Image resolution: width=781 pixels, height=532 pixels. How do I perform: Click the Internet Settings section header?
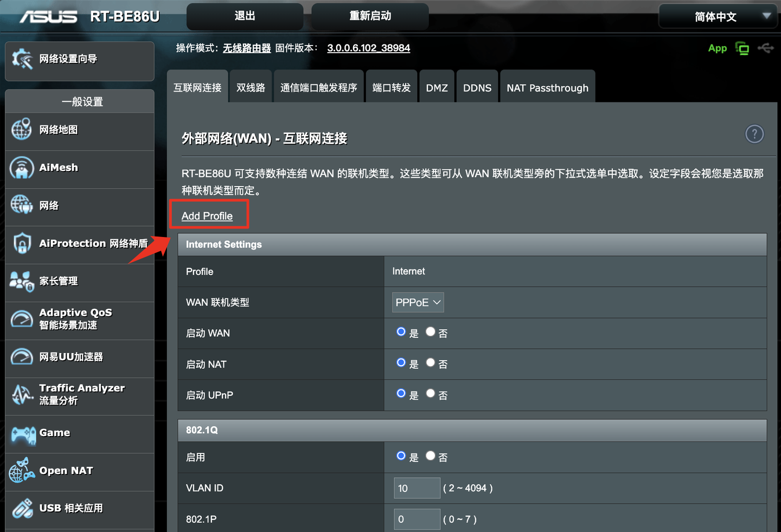point(472,245)
